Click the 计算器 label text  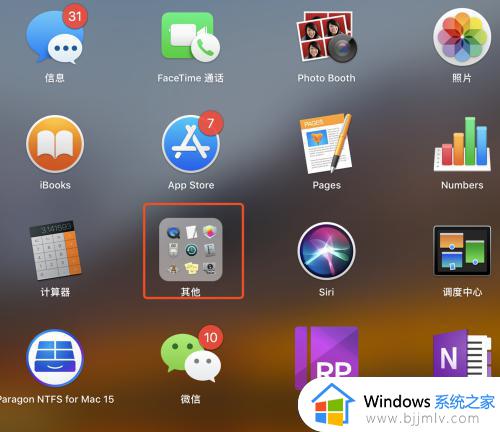tap(55, 292)
